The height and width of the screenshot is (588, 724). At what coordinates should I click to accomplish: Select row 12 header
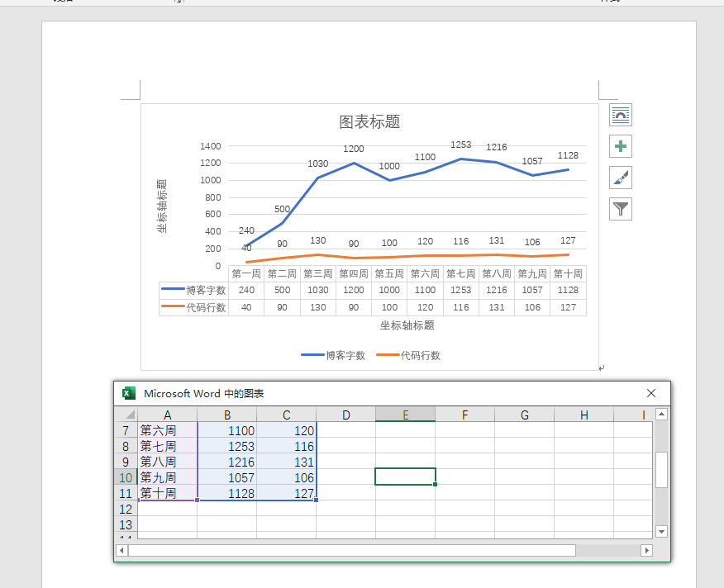click(x=126, y=509)
